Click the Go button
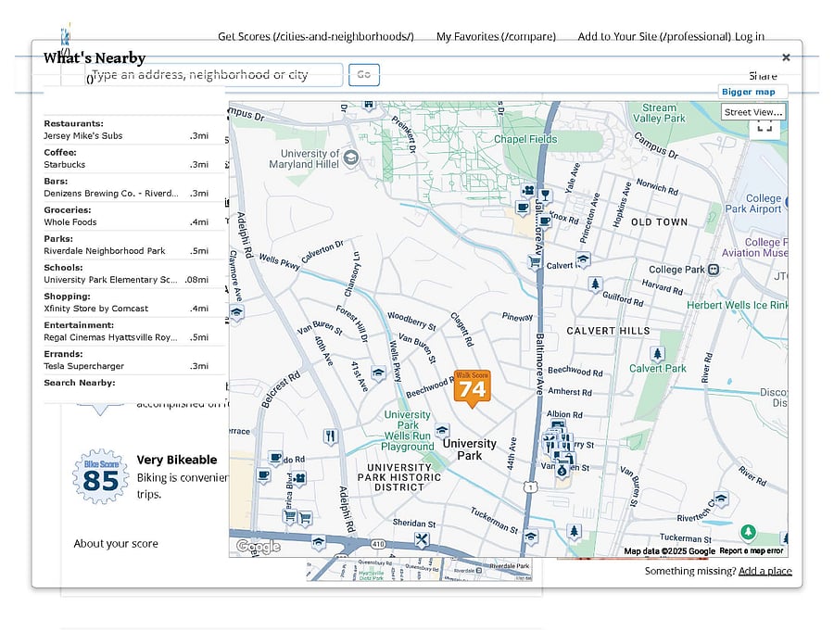 [x=364, y=74]
